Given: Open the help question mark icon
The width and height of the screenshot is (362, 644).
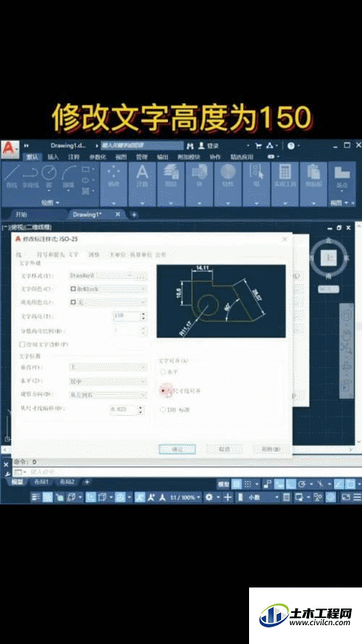Looking at the screenshot, I should [x=291, y=146].
